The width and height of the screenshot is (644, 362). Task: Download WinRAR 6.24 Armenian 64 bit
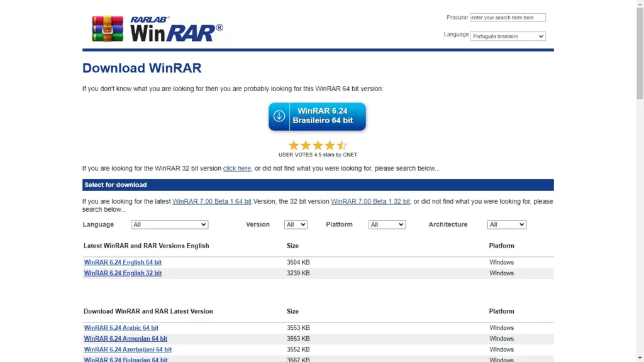click(126, 339)
